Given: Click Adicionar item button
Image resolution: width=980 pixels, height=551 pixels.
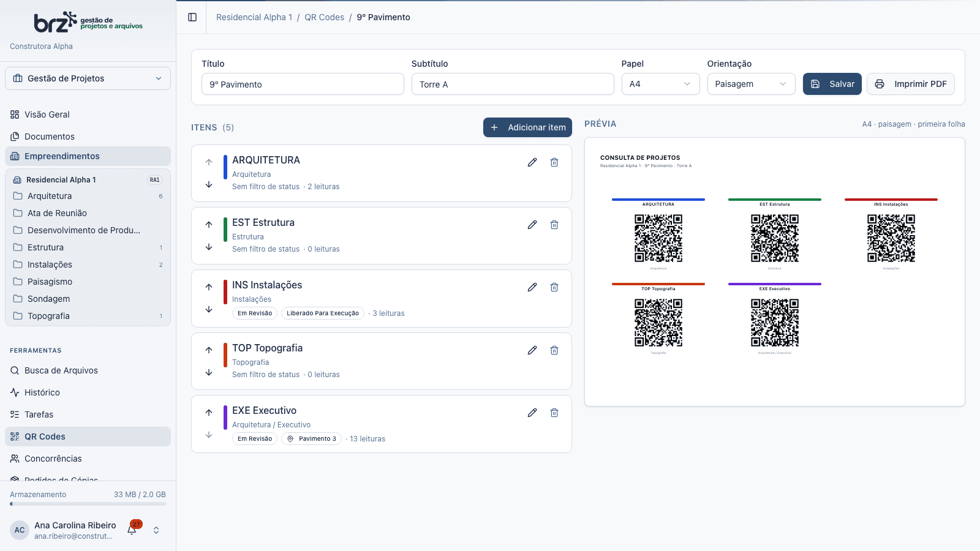Looking at the screenshot, I should tap(527, 127).
